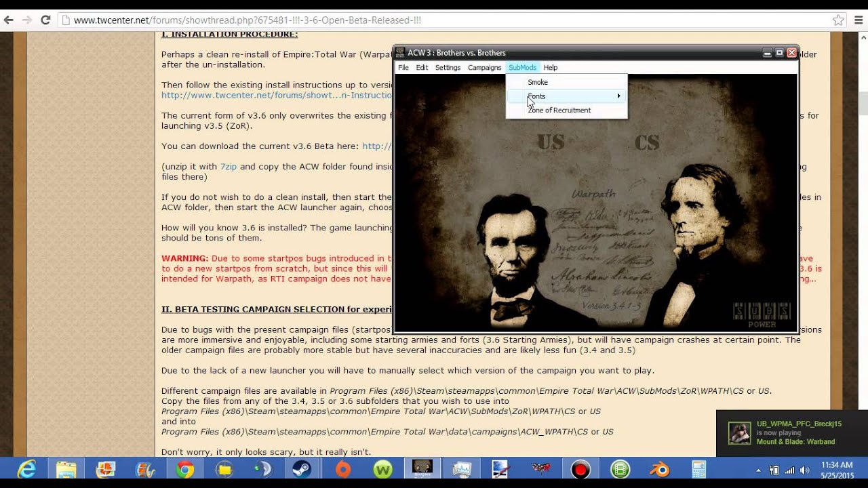Open the green film-strip taskbar icon
This screenshot has width=868, height=488.
(x=620, y=469)
